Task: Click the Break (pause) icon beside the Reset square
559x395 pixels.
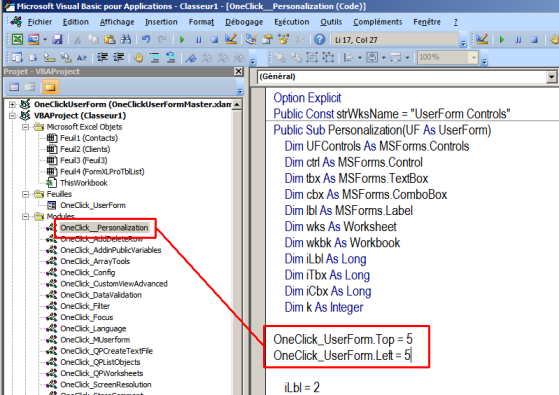Action: (198, 40)
